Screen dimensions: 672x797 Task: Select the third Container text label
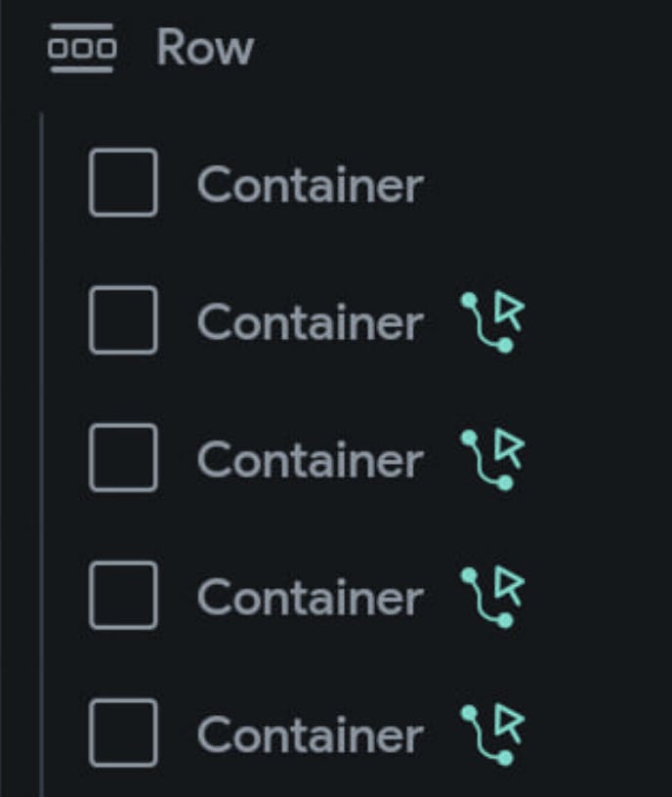[x=310, y=460]
